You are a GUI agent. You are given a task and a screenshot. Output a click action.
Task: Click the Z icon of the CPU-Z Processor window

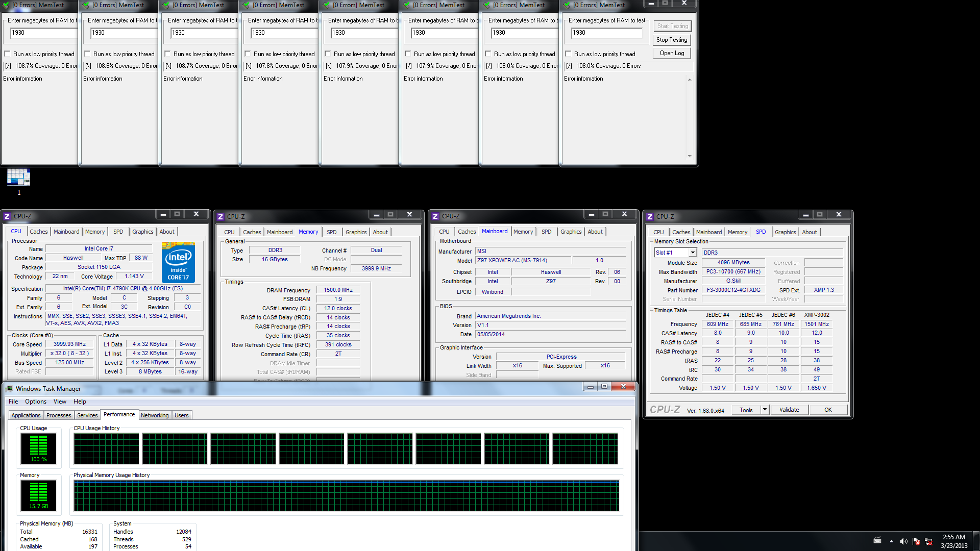7,216
